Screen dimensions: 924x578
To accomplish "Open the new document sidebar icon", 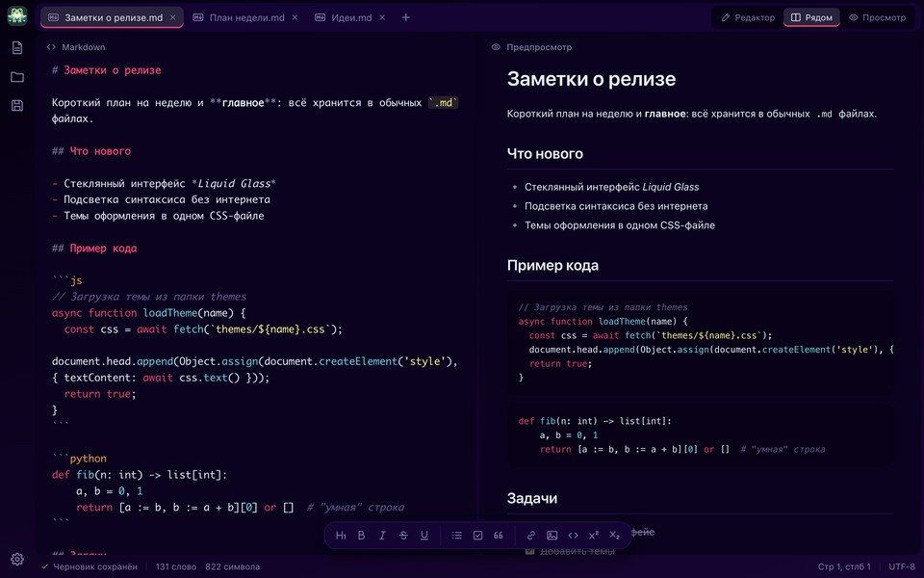I will pos(17,48).
